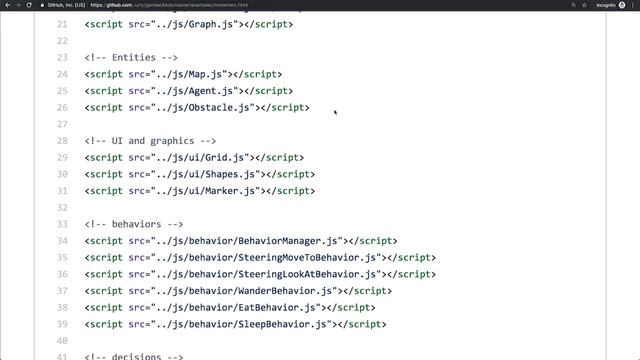The image size is (640, 360).
Task: Click line number 26
Action: 62,108
